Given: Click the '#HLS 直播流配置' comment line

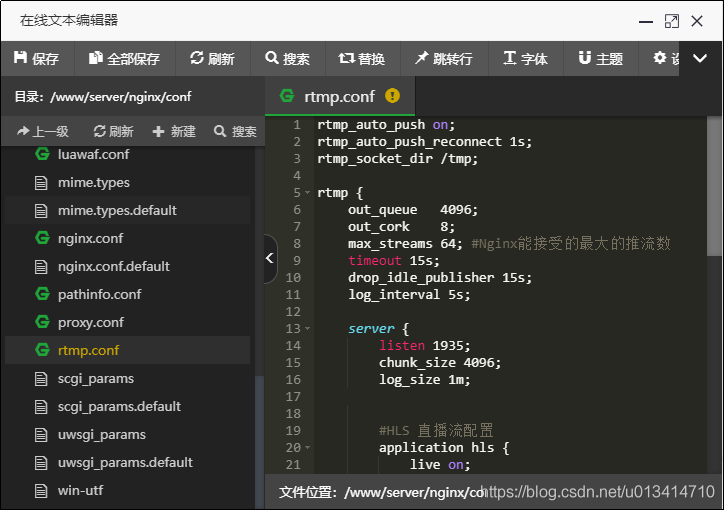Looking at the screenshot, I should point(436,431).
